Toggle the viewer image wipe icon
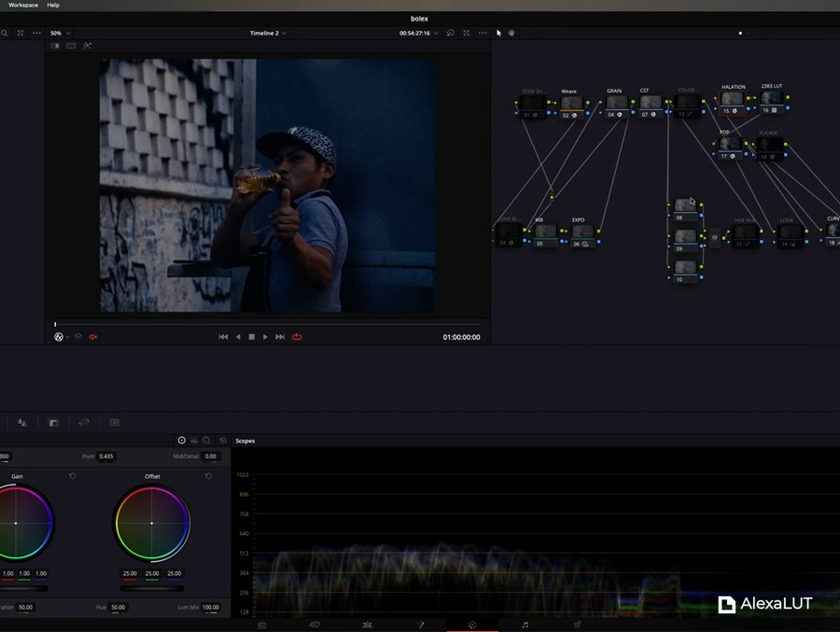Viewport: 840px width, 632px height. tap(55, 46)
